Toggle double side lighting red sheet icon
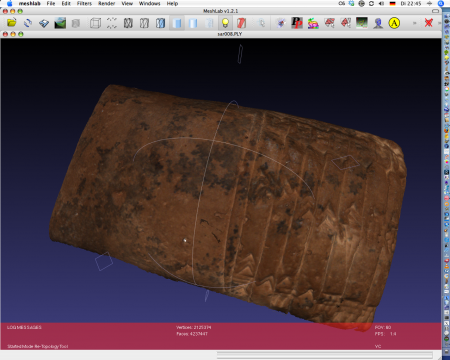 click(241, 23)
